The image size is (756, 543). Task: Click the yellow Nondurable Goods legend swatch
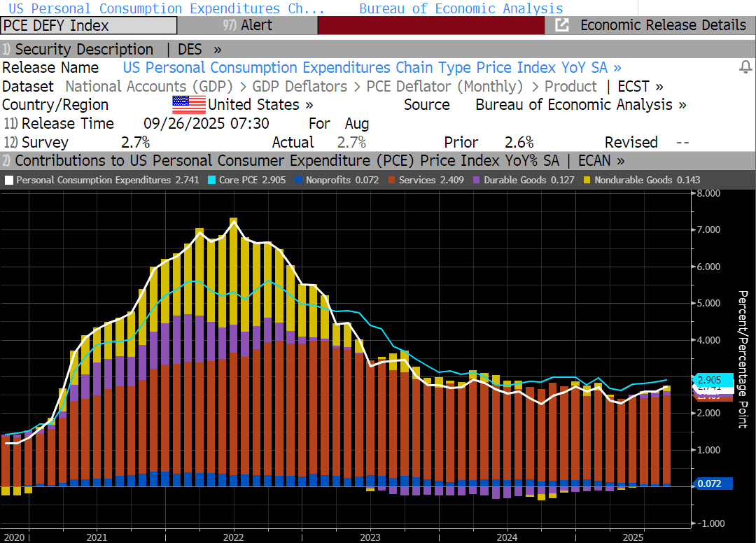tap(587, 181)
